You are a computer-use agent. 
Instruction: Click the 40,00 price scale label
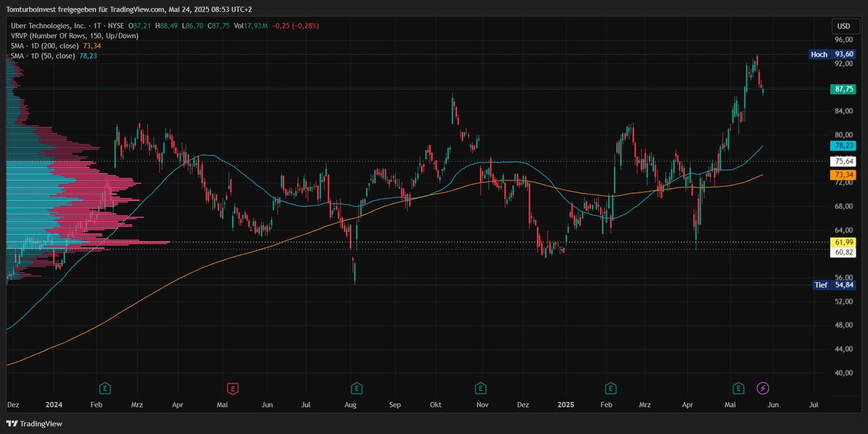[x=844, y=373]
